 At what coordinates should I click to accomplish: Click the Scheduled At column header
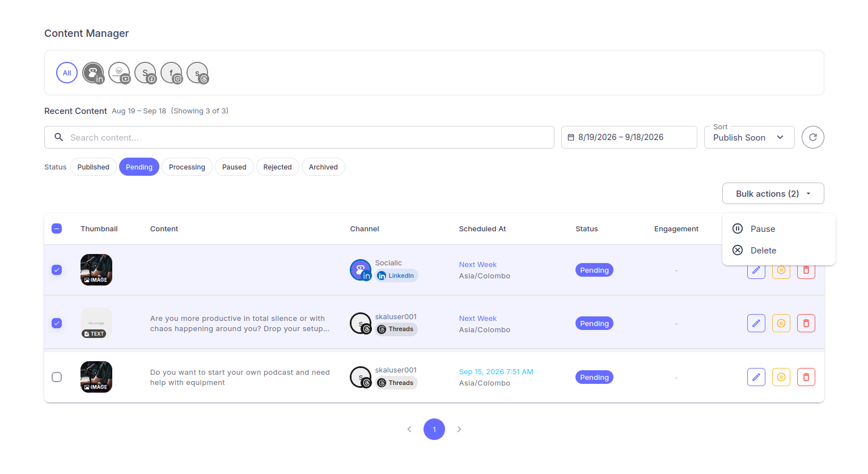coord(482,228)
